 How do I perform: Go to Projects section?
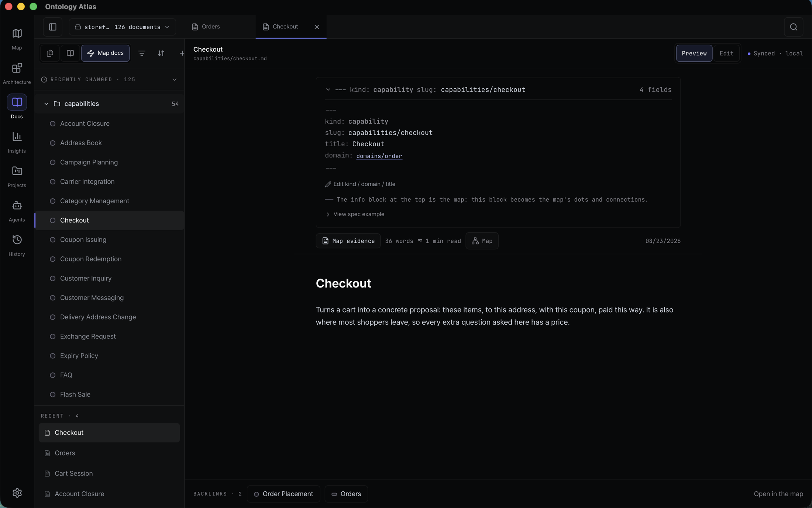point(17,177)
